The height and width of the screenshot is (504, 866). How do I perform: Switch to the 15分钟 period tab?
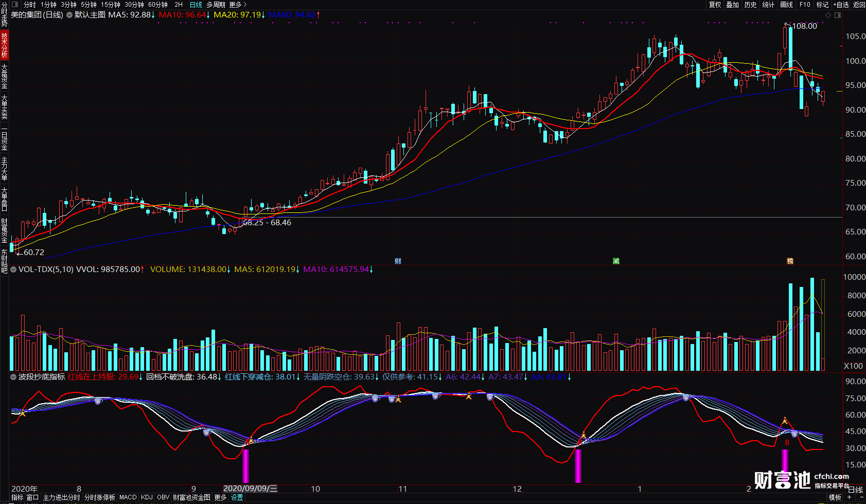pos(110,5)
